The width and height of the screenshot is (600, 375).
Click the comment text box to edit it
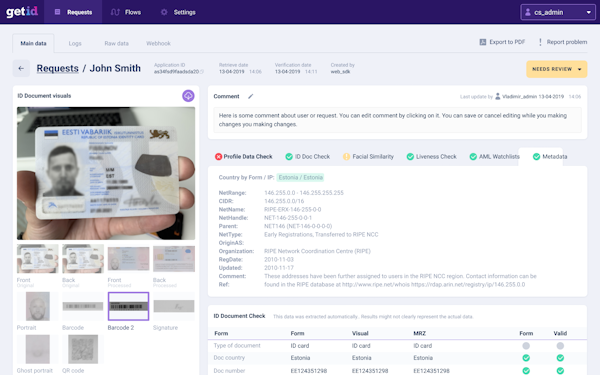pos(397,120)
